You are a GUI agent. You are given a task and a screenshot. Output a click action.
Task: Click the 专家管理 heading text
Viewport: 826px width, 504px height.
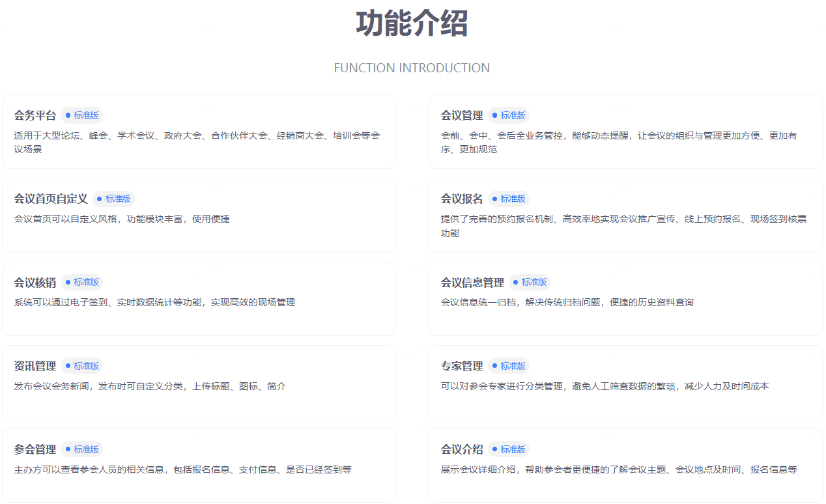(x=462, y=366)
